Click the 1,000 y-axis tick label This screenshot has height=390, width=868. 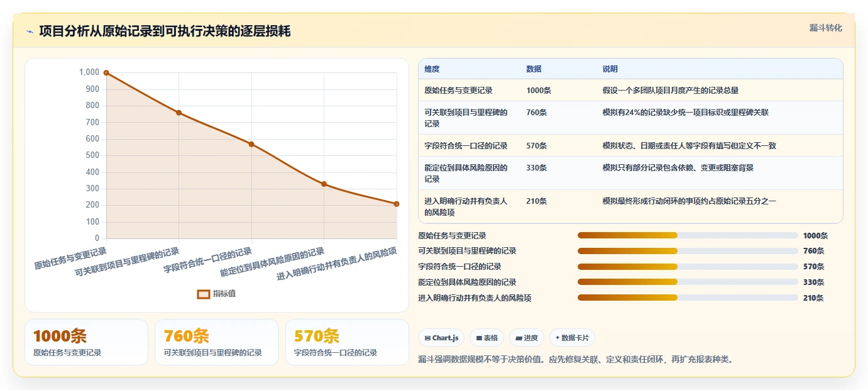(x=89, y=72)
